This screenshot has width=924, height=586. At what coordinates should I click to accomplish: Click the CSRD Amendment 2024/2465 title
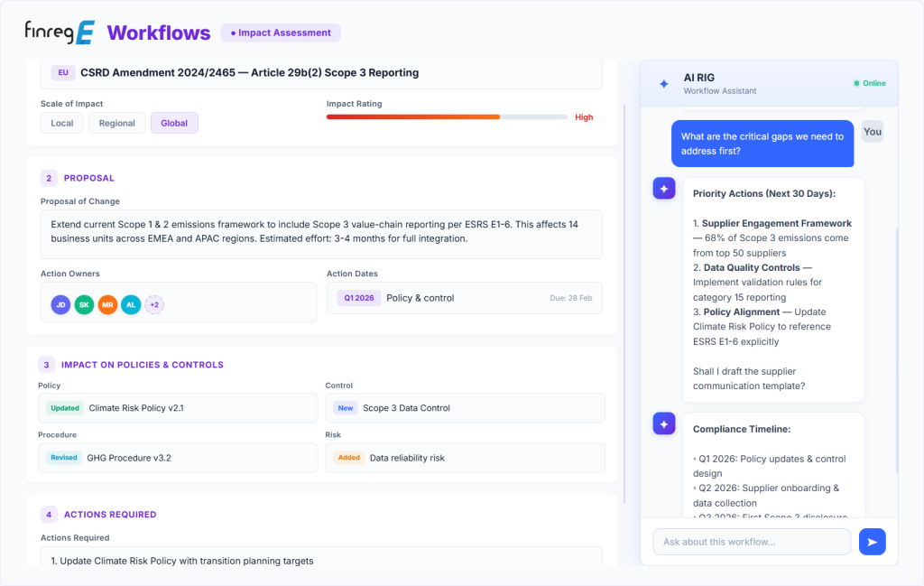coord(250,72)
